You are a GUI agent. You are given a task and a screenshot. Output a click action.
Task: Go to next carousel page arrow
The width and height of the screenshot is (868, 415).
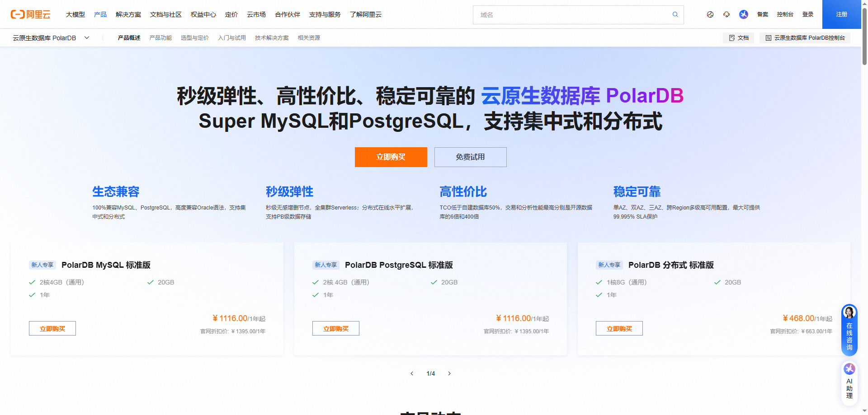click(x=449, y=373)
